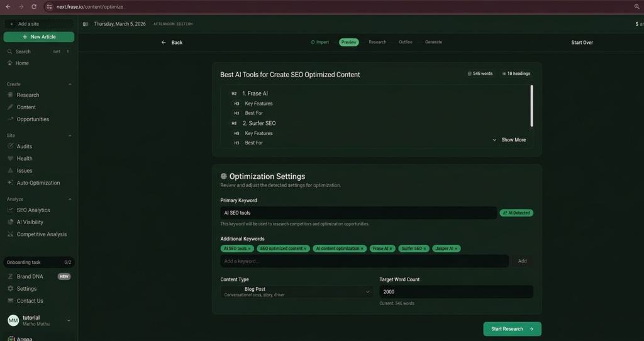Go to the Import step
Viewport: 644px width, 341px height.
point(320,42)
